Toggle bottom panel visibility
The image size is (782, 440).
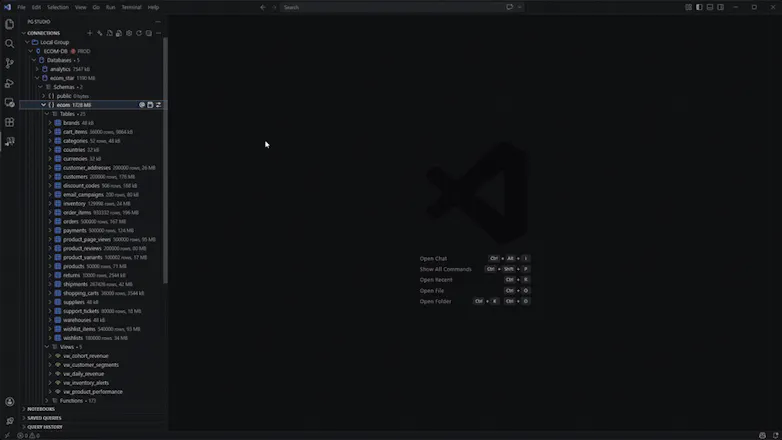click(710, 7)
